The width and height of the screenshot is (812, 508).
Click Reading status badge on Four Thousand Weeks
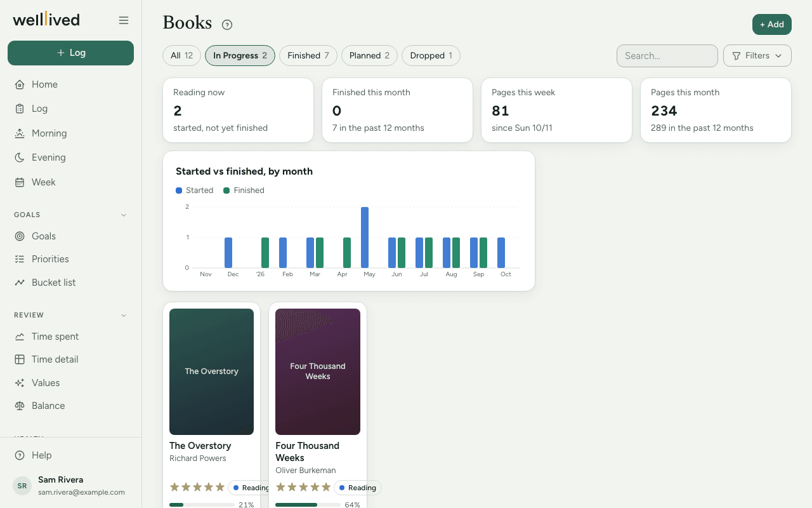[x=357, y=488]
